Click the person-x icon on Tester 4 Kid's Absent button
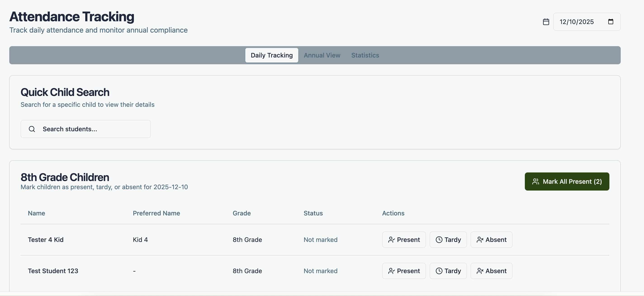The image size is (644, 296). pos(480,239)
